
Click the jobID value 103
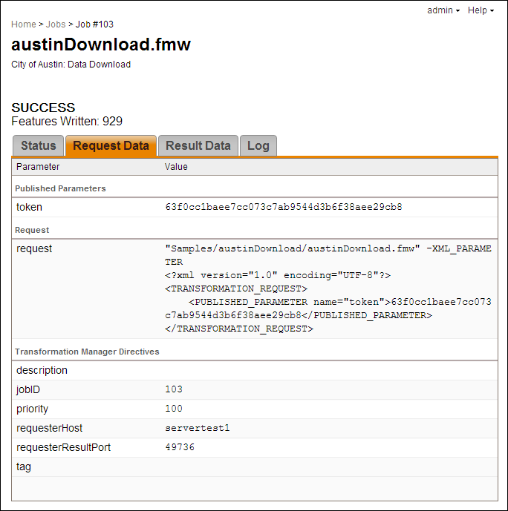[x=174, y=389]
